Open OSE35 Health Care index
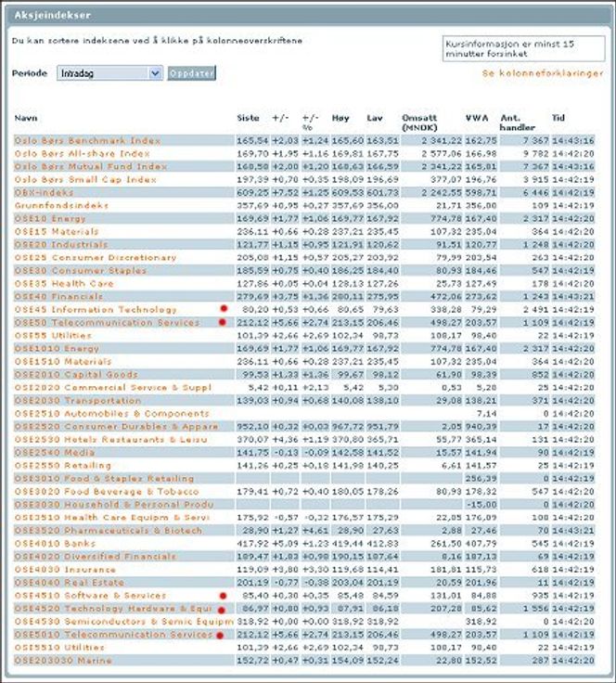The width and height of the screenshot is (616, 683). (x=64, y=284)
